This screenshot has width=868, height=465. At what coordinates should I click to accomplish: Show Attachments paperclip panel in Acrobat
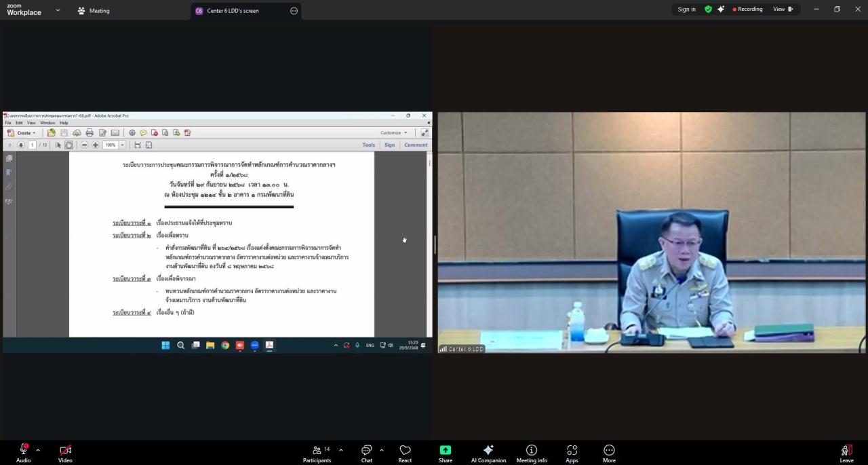click(x=9, y=187)
